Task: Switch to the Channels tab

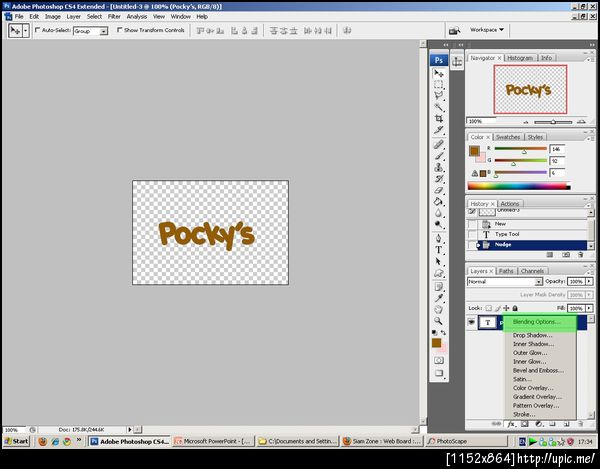Action: coord(532,271)
